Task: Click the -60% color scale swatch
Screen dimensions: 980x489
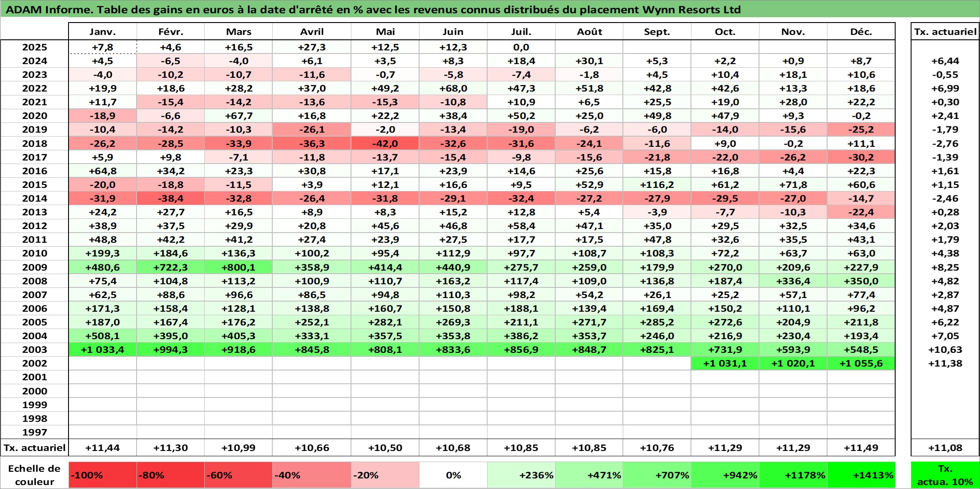Action: (x=239, y=475)
